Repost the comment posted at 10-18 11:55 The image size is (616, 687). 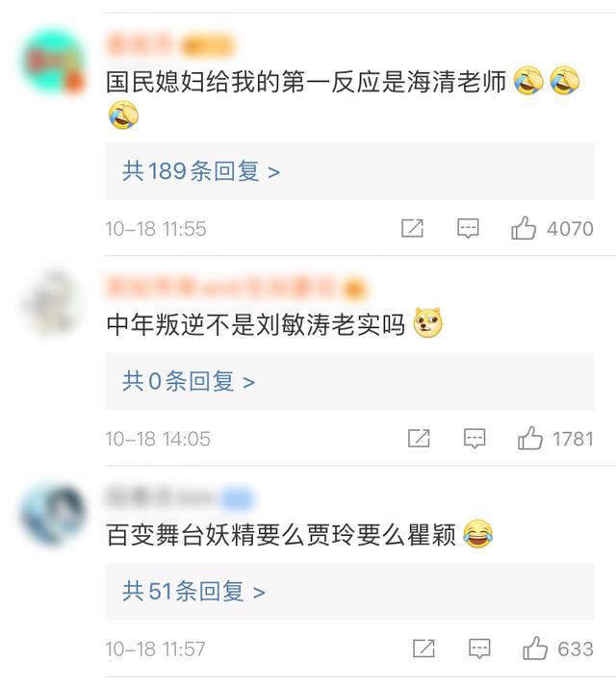click(412, 228)
